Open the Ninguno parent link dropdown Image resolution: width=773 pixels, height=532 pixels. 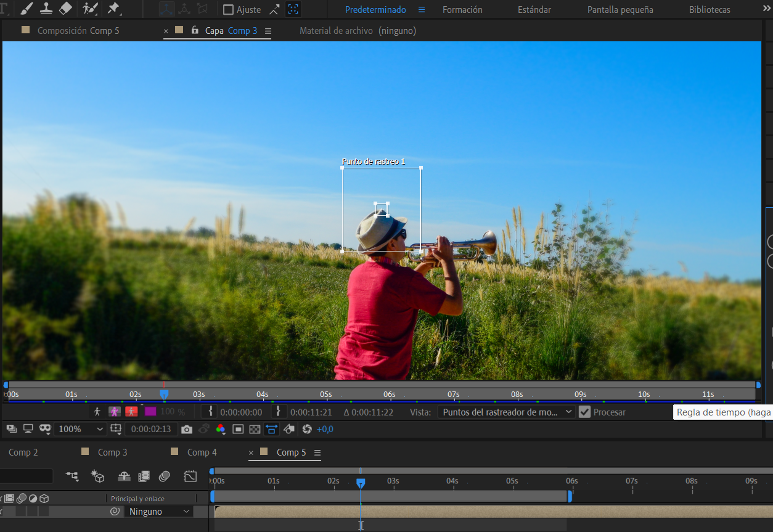pyautogui.click(x=159, y=512)
